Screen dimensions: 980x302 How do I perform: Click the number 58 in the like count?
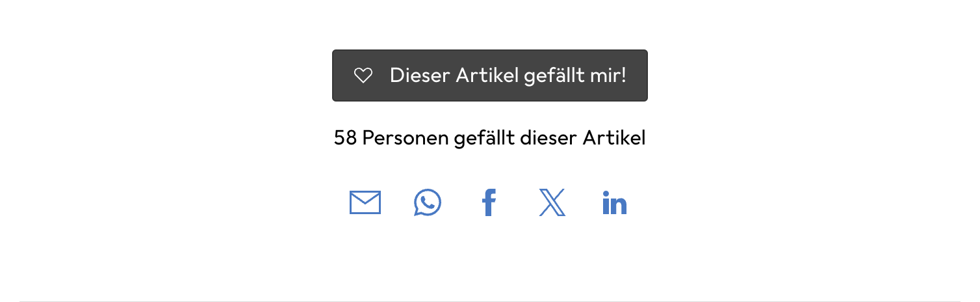(345, 138)
